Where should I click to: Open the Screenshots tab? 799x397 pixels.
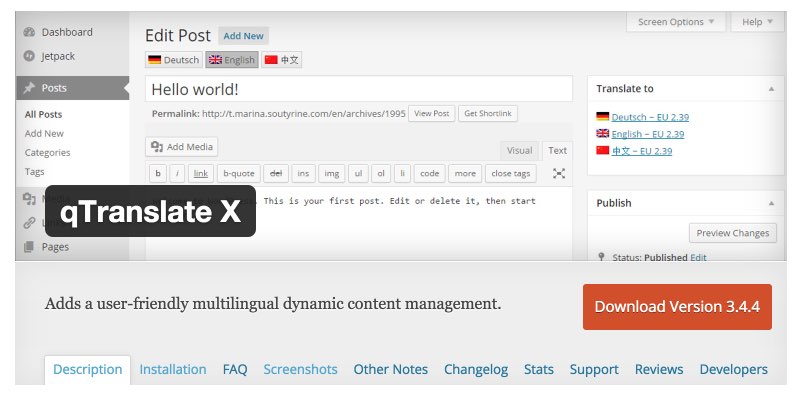pyautogui.click(x=300, y=369)
